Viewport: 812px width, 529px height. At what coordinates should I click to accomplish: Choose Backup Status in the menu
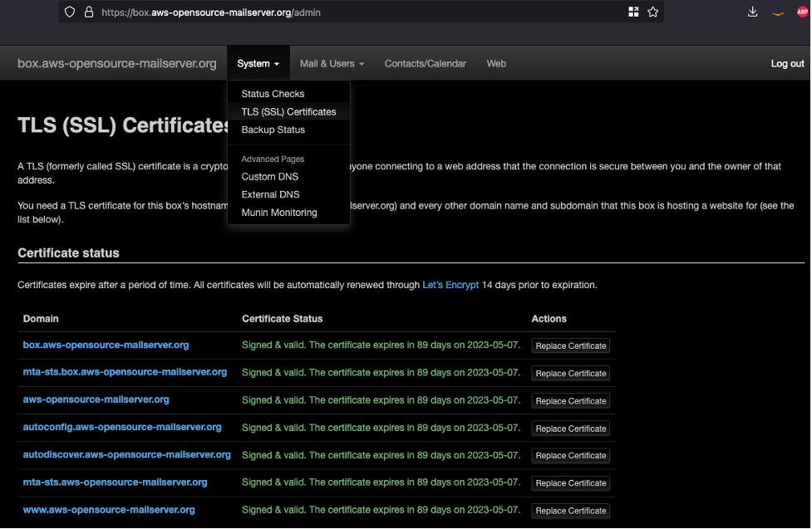click(x=273, y=130)
